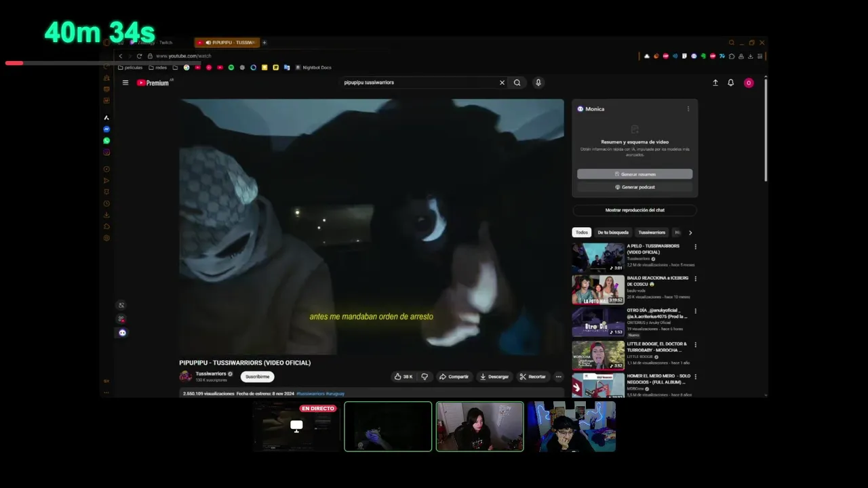
Task: Open 'A PELO - TUSSIWARRIORS' video thumbnail
Action: (598, 258)
